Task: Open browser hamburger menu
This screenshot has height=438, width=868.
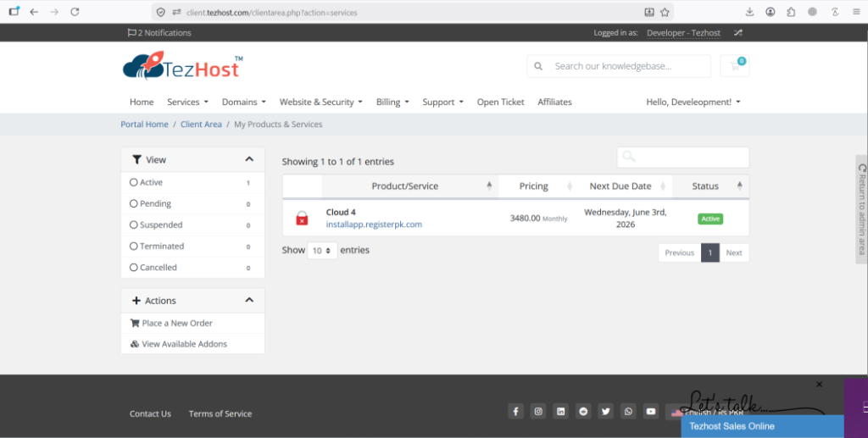Action: pos(856,12)
